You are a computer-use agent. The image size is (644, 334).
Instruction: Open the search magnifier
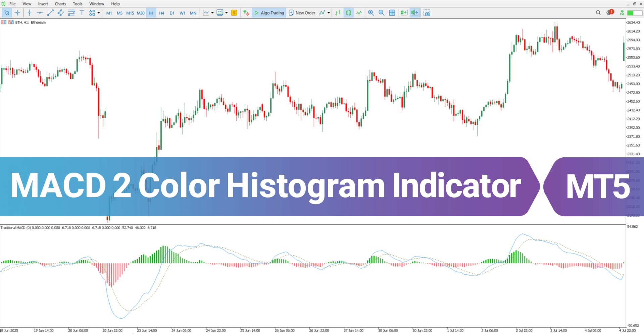tap(598, 13)
